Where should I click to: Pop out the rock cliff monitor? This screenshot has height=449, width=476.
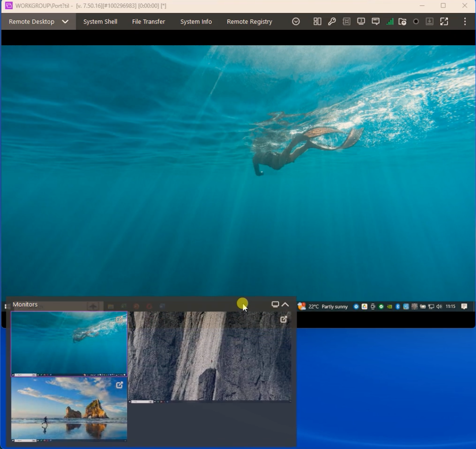tap(284, 320)
